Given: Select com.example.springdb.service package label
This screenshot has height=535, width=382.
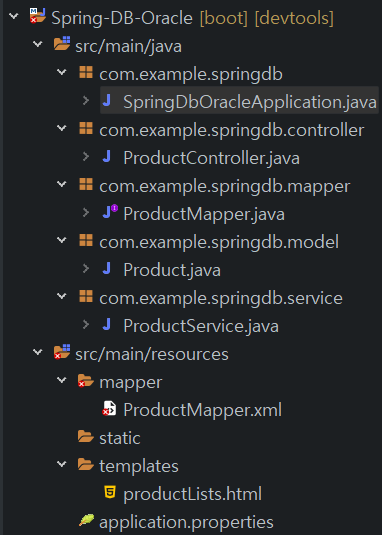Looking at the screenshot, I should pos(221,298).
